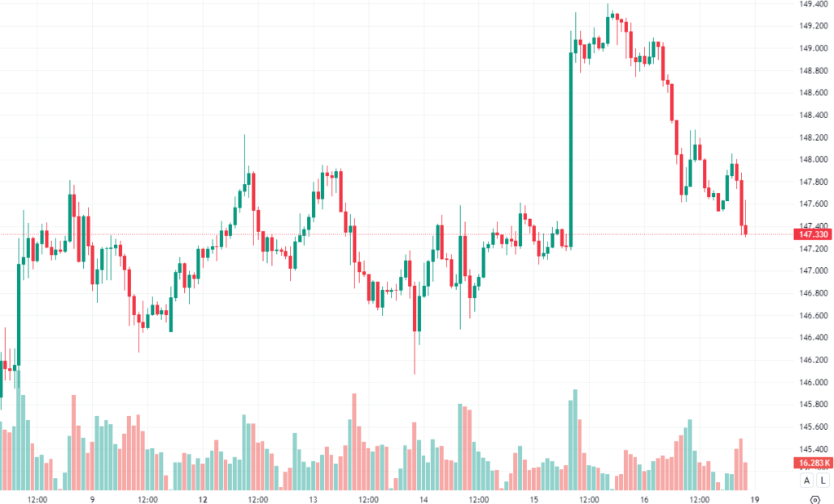Select the 149.400 price axis label

[x=814, y=4]
